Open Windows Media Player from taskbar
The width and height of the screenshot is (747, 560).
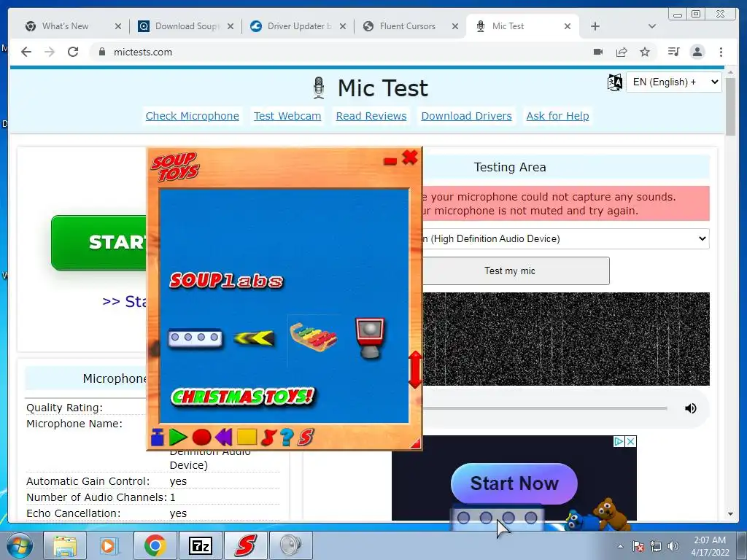(x=108, y=545)
